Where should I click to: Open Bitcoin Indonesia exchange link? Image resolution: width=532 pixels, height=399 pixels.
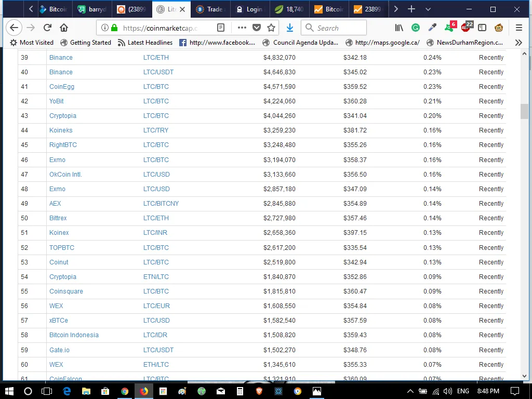pyautogui.click(x=74, y=335)
